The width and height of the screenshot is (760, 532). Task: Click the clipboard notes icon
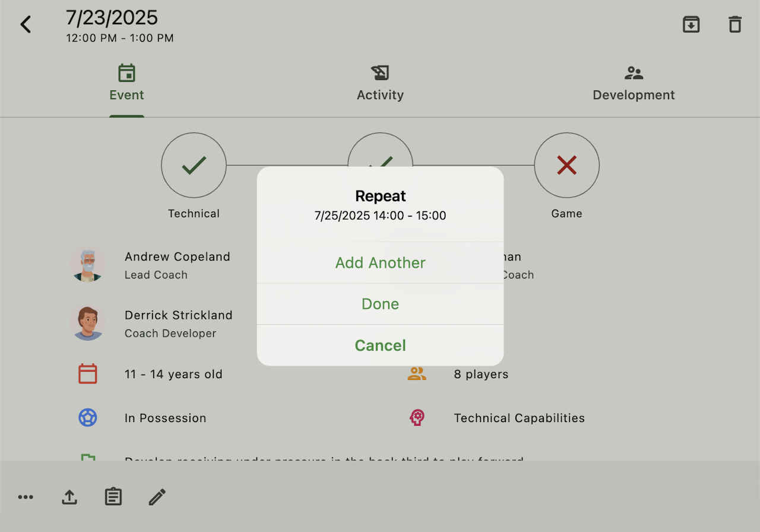tap(113, 497)
